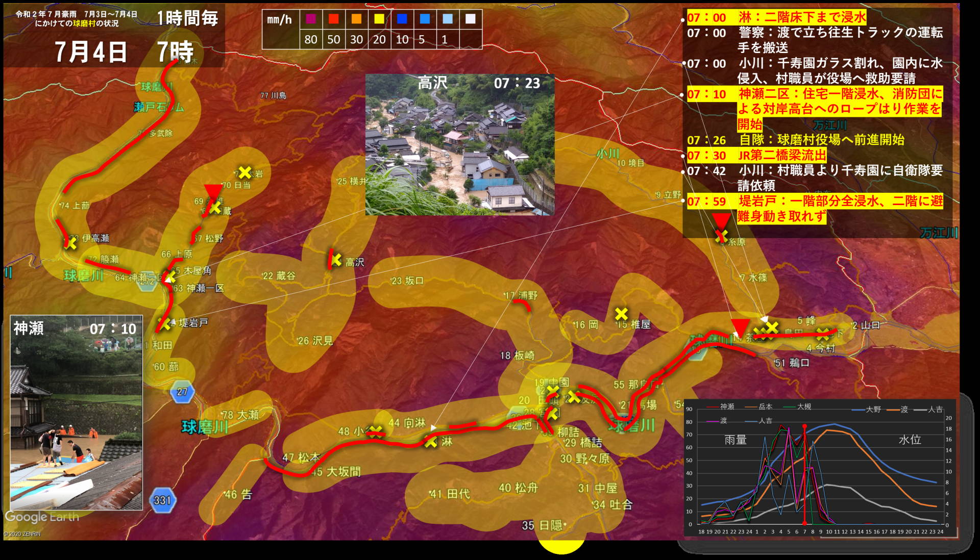This screenshot has width=980, height=560.
Task: Select the 07:00 警察 truck driver entry
Action: [815, 40]
